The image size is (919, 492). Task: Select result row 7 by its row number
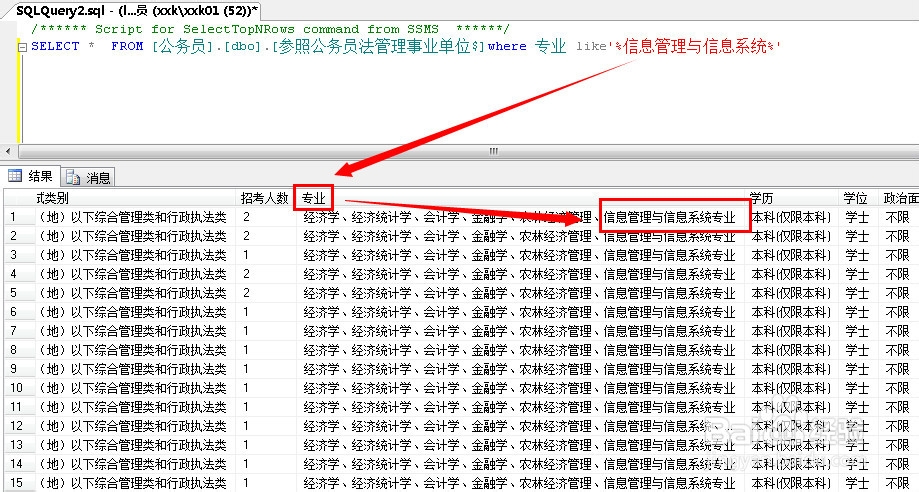[18, 331]
